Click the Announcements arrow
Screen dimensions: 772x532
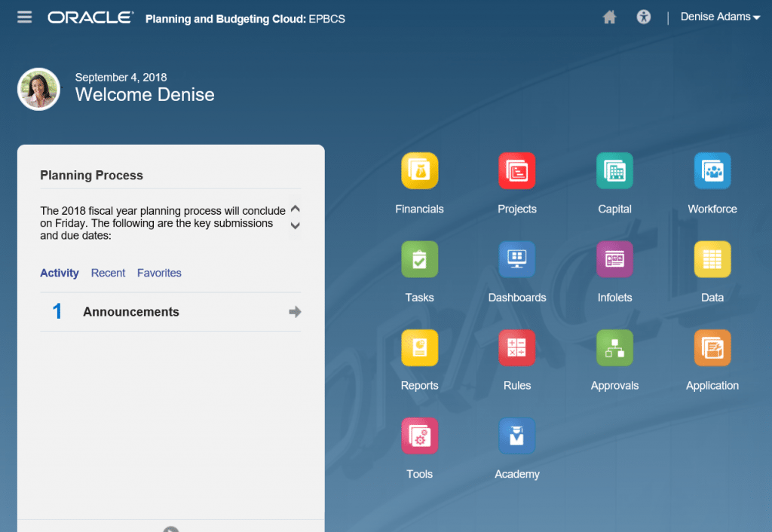(295, 311)
